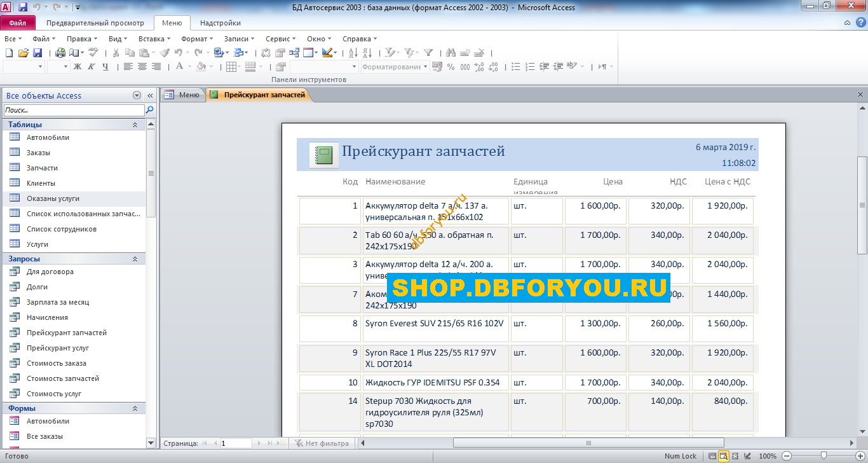
Task: Click the Center alignment icon
Action: [x=142, y=67]
